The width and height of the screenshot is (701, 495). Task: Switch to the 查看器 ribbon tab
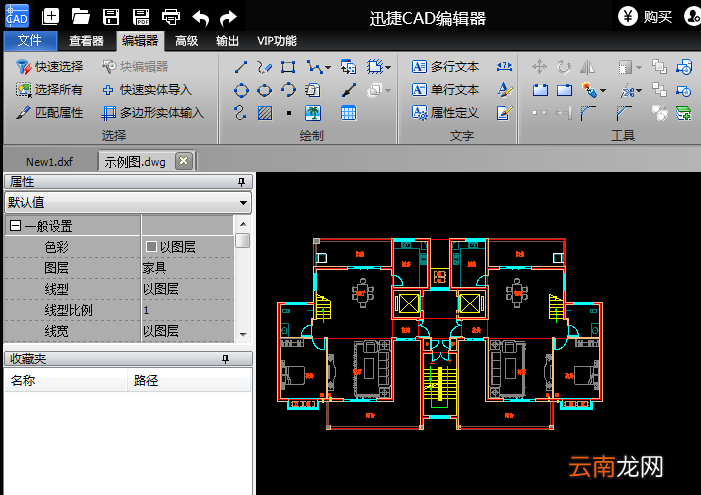86,41
